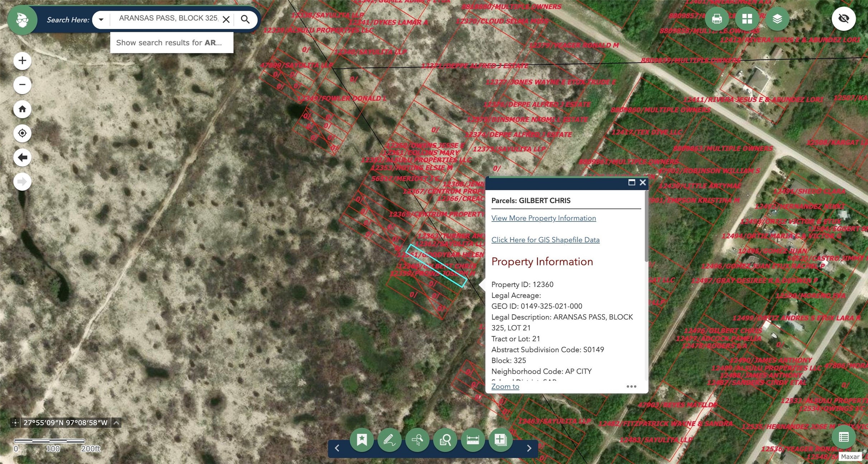Open the Add Data layers widget
Screen dimensions: 868x464
click(x=500, y=439)
